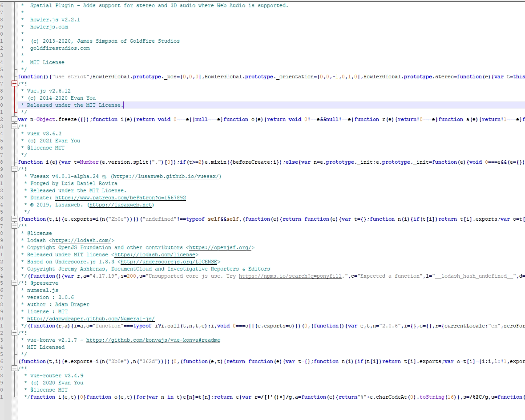Screen dimensions: 525x420
Task: Open the underscorejs.org/LICENSE link
Action: [169, 262]
